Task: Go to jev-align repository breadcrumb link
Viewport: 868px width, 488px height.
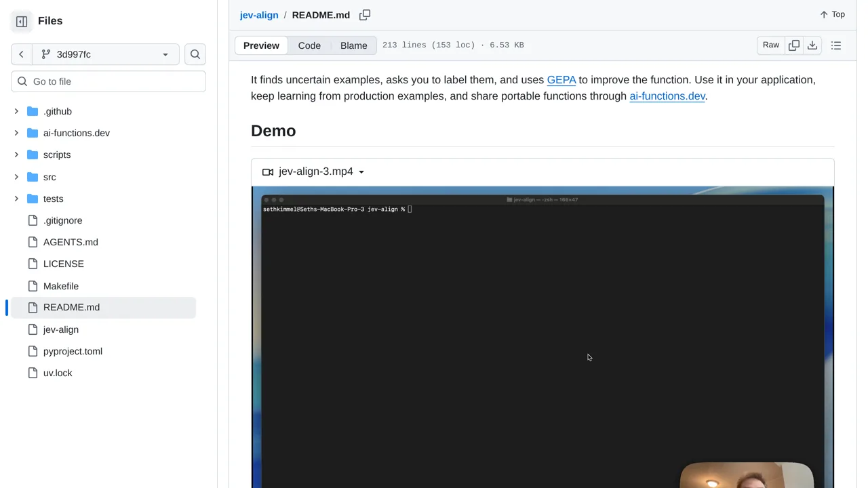Action: pos(259,15)
